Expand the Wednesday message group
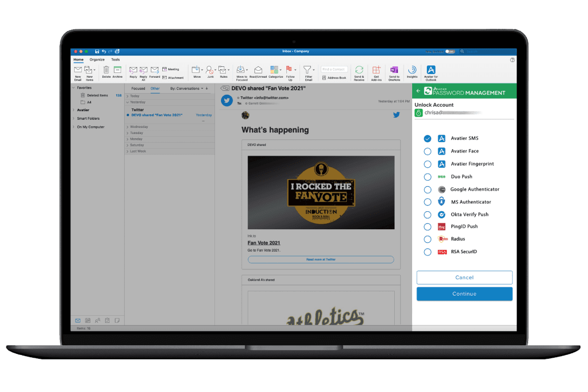This screenshot has width=588, height=392. pyautogui.click(x=127, y=127)
